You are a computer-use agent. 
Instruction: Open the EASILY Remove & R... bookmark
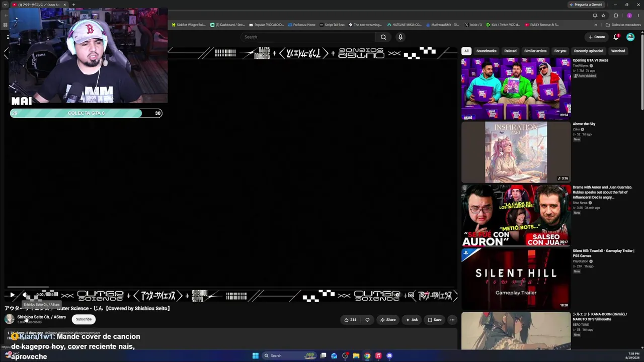[x=542, y=25]
